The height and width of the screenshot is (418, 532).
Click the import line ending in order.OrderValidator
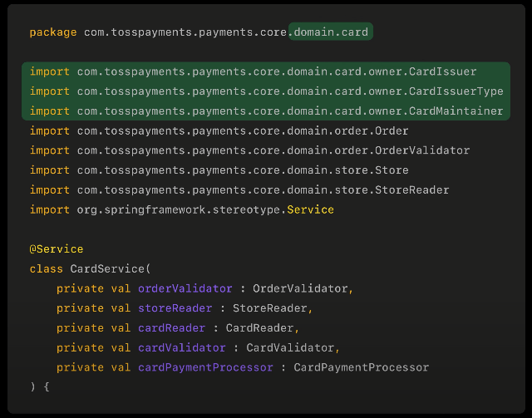pyautogui.click(x=249, y=150)
